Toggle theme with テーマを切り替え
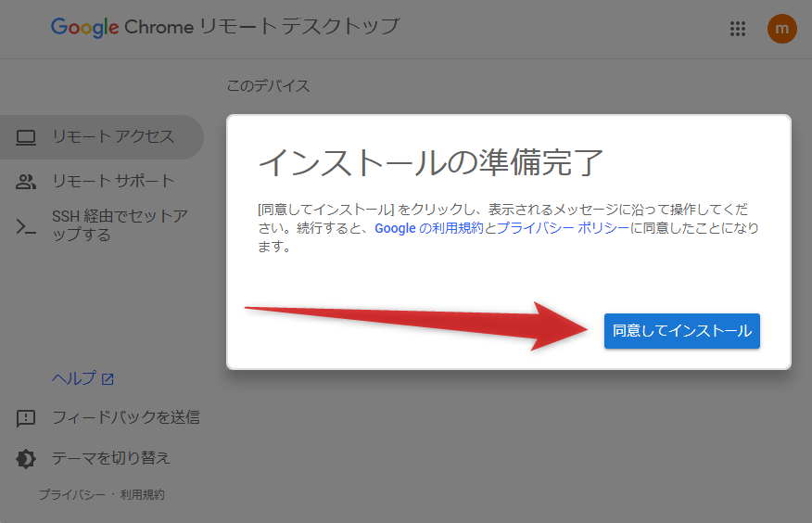This screenshot has height=523, width=812. [111, 458]
